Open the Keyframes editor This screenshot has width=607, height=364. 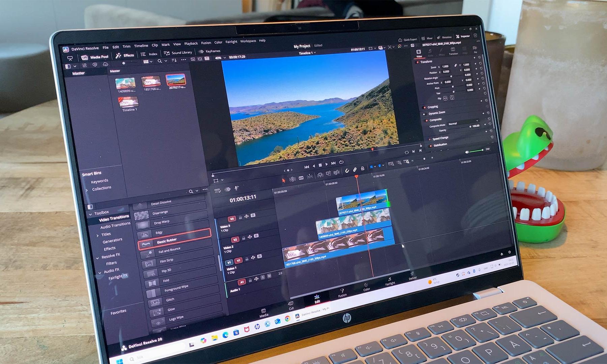pyautogui.click(x=209, y=51)
